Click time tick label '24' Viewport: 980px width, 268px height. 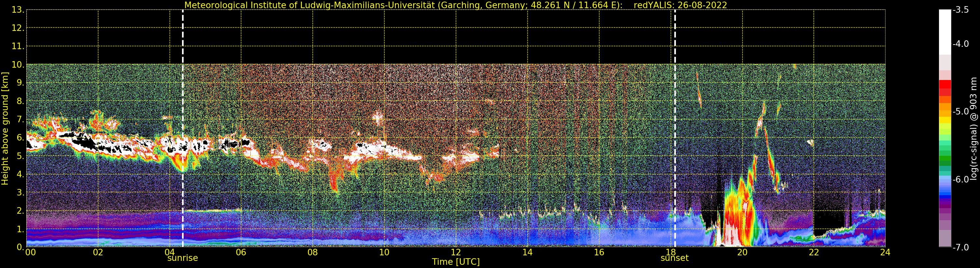(885, 252)
